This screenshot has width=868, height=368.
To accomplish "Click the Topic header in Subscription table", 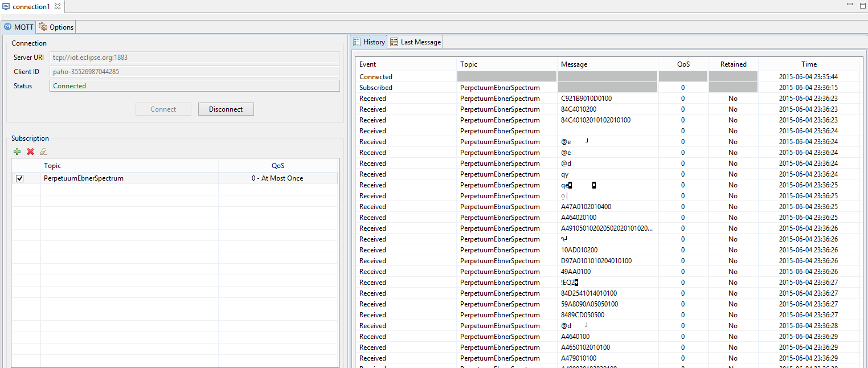I will (129, 166).
